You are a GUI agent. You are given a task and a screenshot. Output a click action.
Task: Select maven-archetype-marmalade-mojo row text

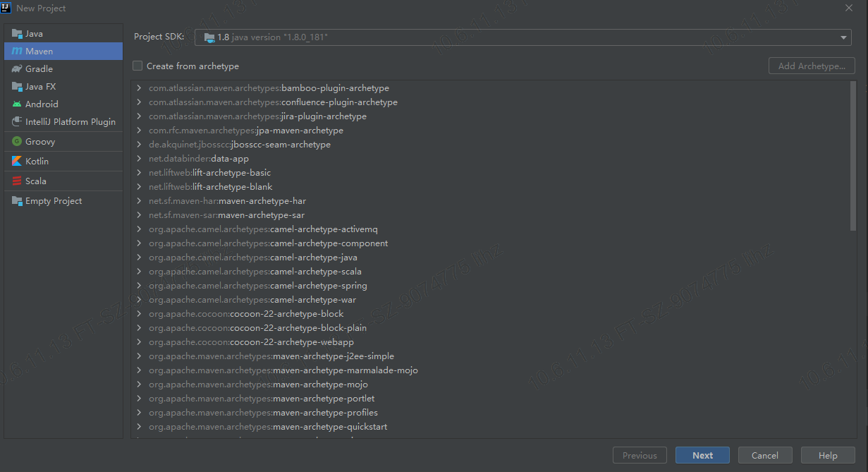[x=283, y=370]
